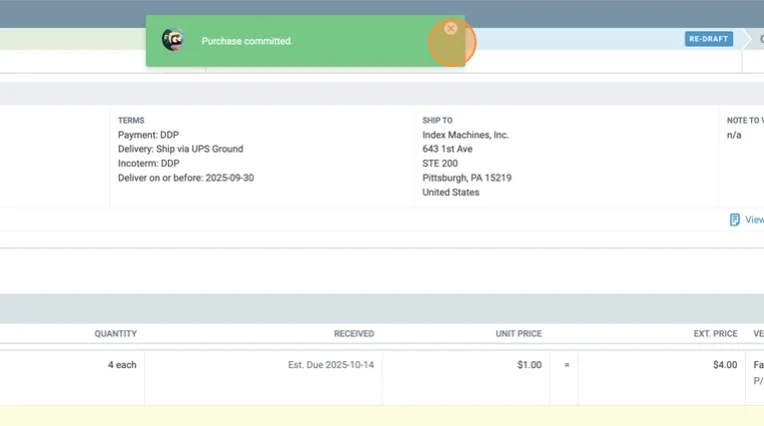
Task: Click the Deliver on or before date line
Action: tap(185, 178)
